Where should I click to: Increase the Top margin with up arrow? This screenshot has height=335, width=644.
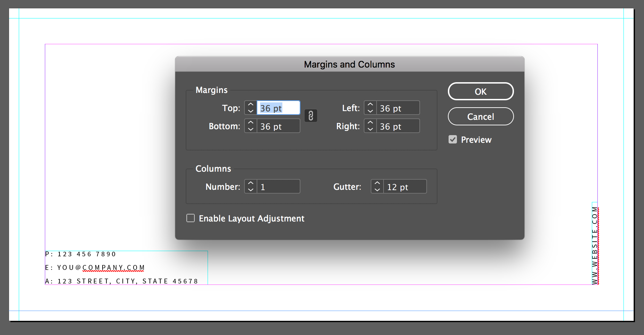tap(251, 104)
